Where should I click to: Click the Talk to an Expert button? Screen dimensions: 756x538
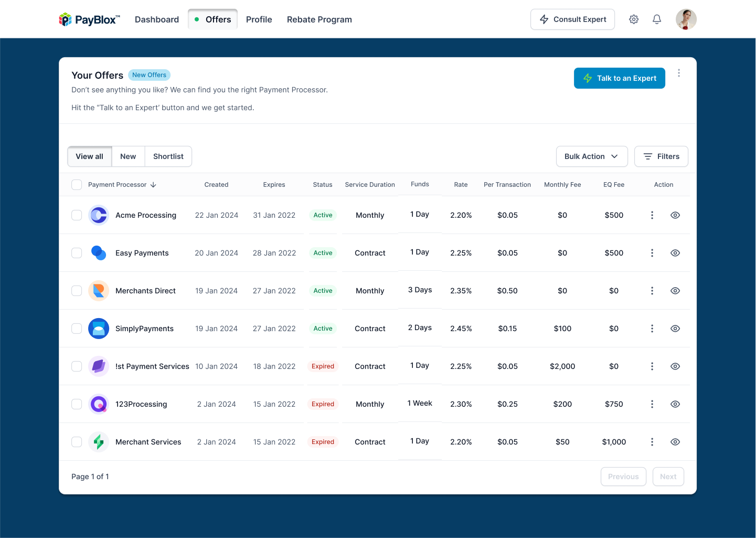[x=620, y=78]
